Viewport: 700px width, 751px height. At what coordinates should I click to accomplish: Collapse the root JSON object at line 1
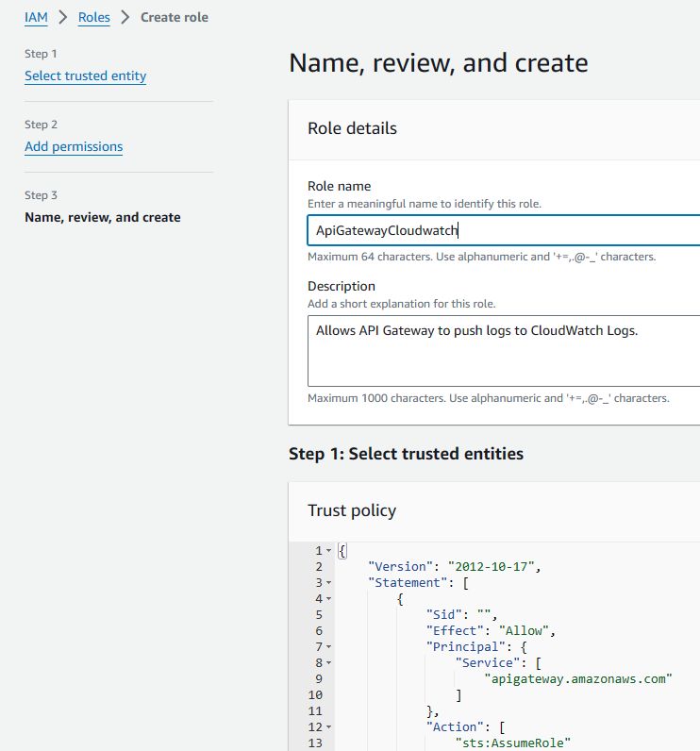click(328, 550)
